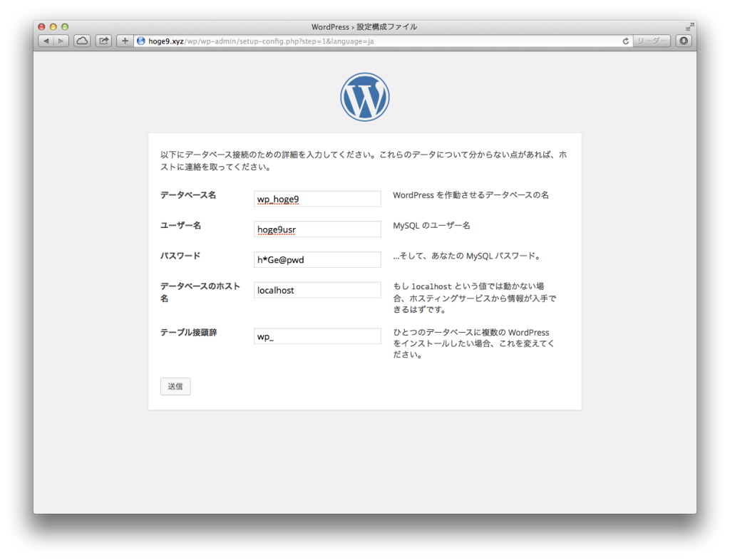Click the address bar URL hoge9.xyz
Viewport: 730px width, 560px height.
261,41
